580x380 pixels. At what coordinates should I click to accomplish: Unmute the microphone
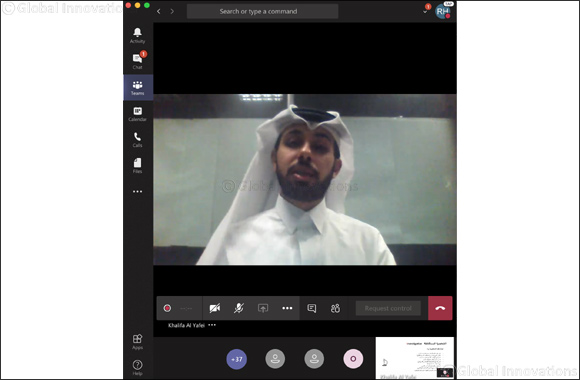(239, 308)
